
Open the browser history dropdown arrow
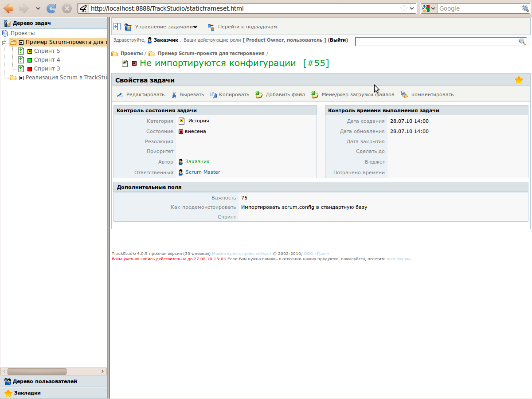click(38, 8)
